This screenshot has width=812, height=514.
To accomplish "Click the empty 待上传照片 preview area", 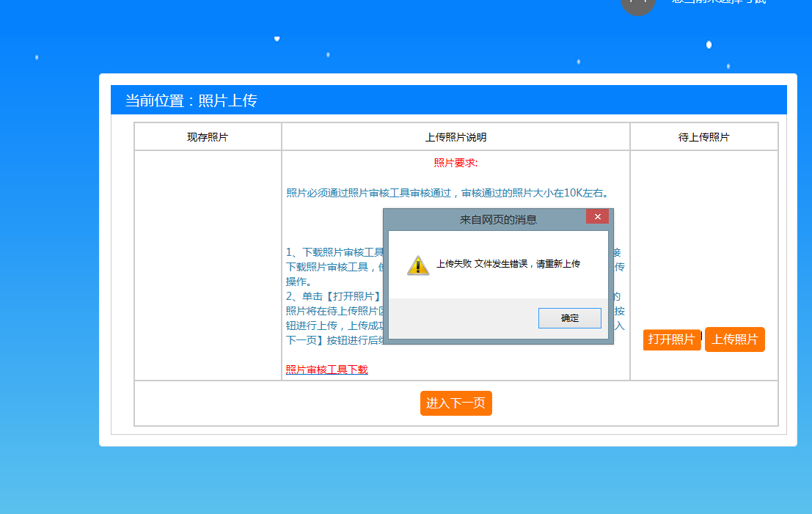I will [703, 238].
